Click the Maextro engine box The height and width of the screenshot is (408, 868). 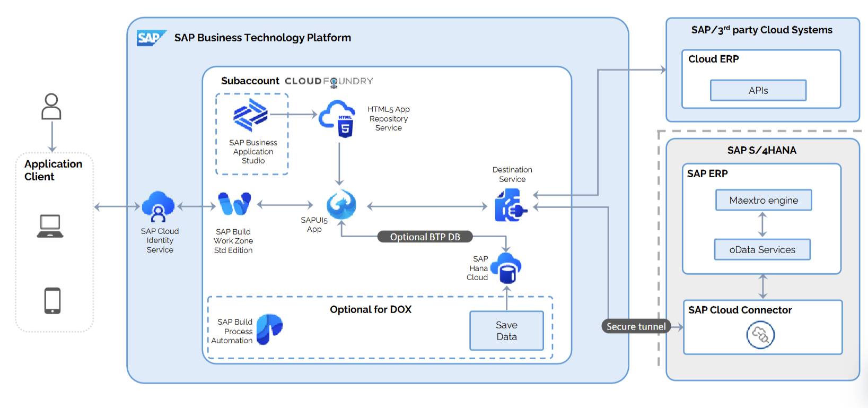point(764,200)
